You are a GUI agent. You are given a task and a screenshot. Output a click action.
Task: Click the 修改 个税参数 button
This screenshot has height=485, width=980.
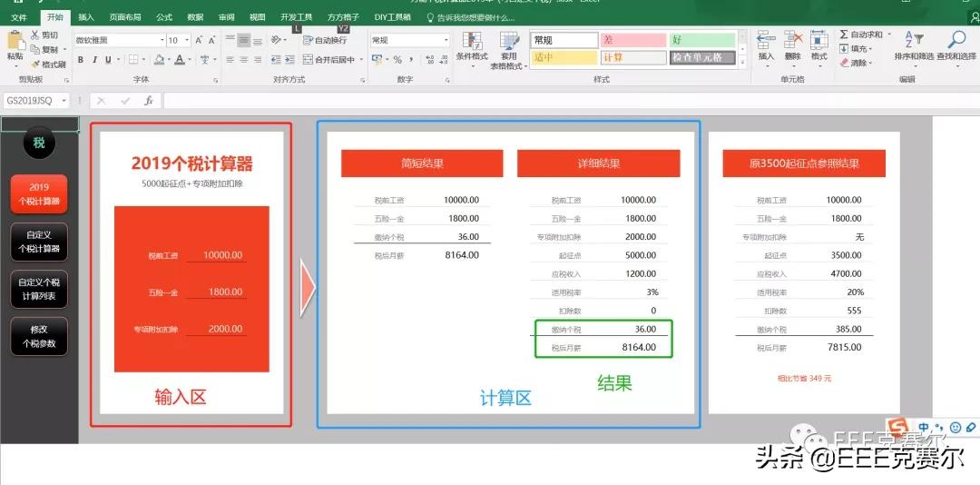[x=39, y=336]
